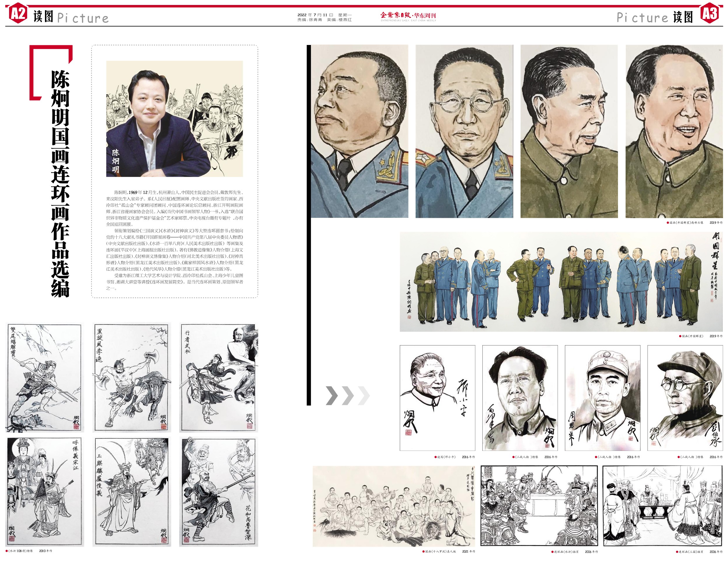Click the portrait wearing round glasses in uniform
This screenshot has height=563, width=728.
click(x=464, y=131)
